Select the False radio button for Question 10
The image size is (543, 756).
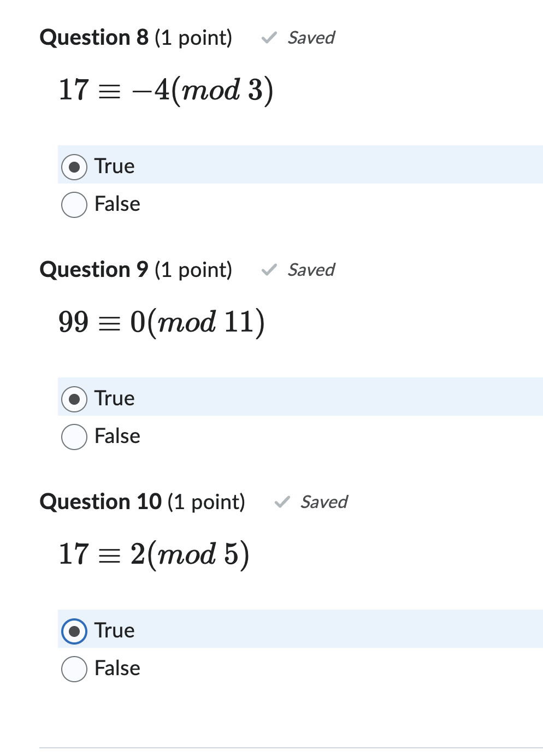click(x=74, y=668)
